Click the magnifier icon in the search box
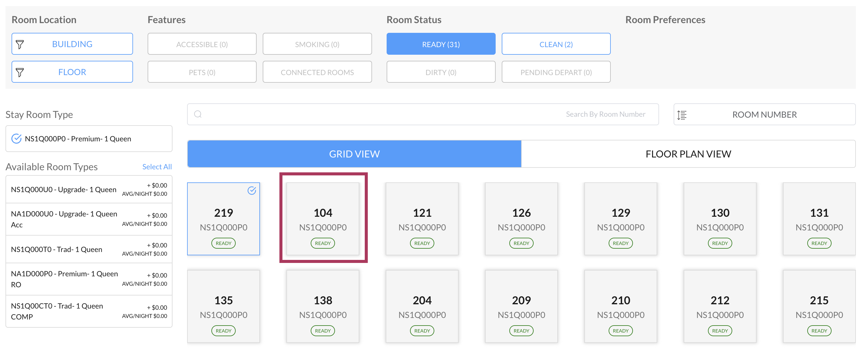Image resolution: width=868 pixels, height=352 pixels. 198,114
